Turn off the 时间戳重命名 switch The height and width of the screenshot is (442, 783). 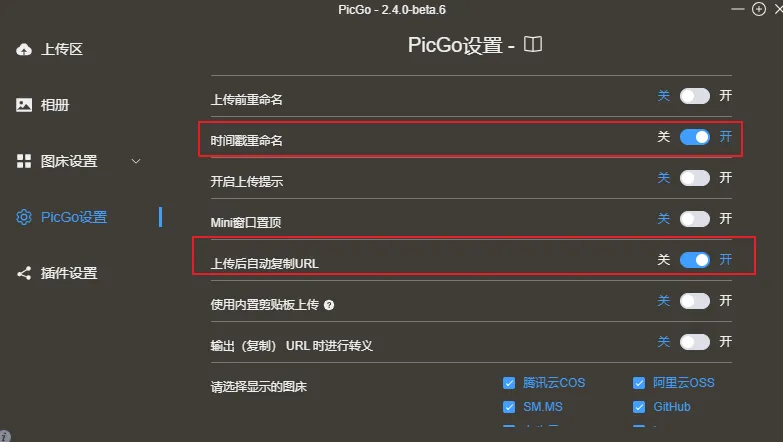click(x=694, y=137)
